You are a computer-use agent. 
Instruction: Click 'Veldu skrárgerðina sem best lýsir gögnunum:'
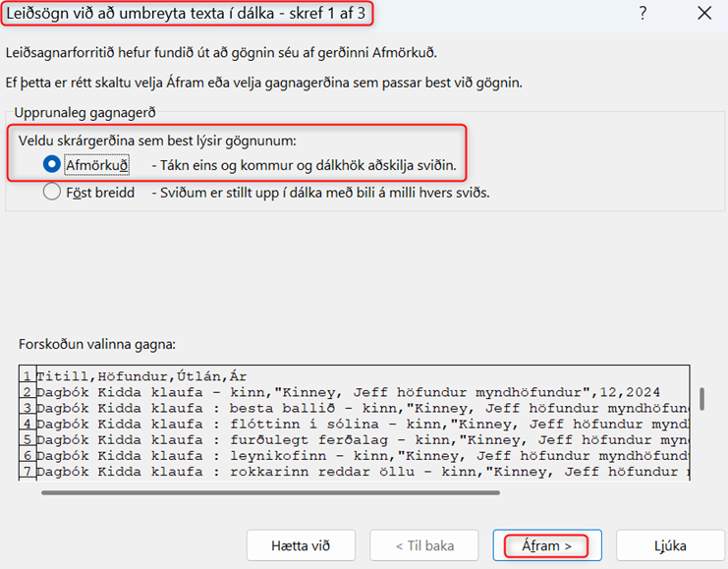[157, 141]
